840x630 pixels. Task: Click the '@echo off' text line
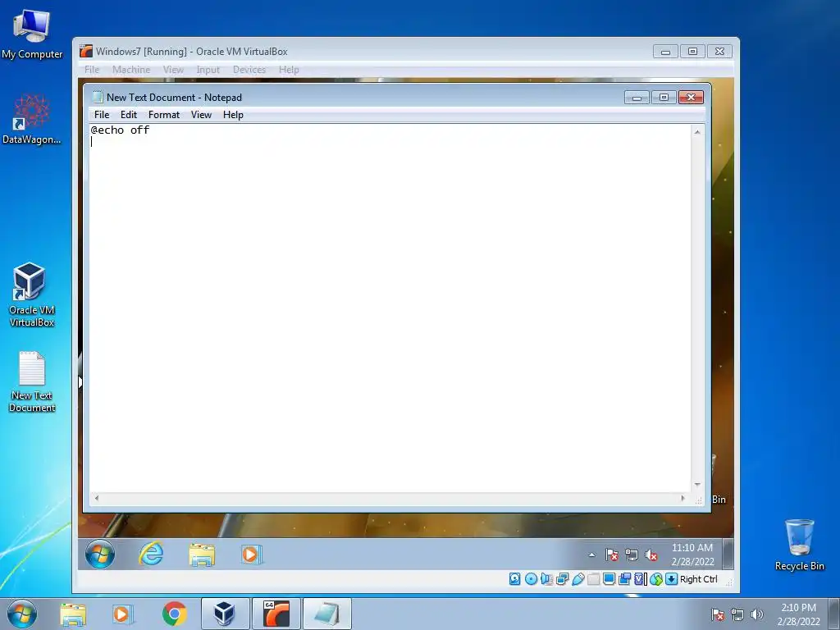[x=120, y=130]
